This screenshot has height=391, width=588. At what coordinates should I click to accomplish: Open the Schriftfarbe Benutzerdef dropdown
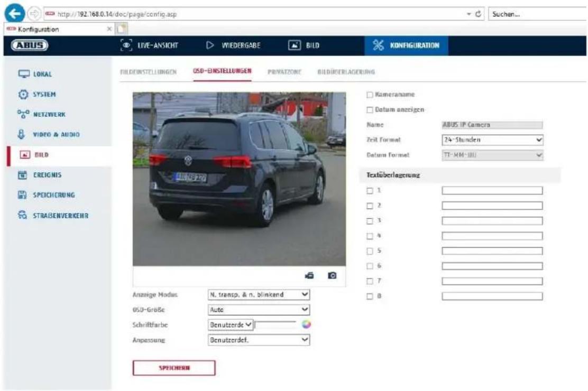point(231,325)
